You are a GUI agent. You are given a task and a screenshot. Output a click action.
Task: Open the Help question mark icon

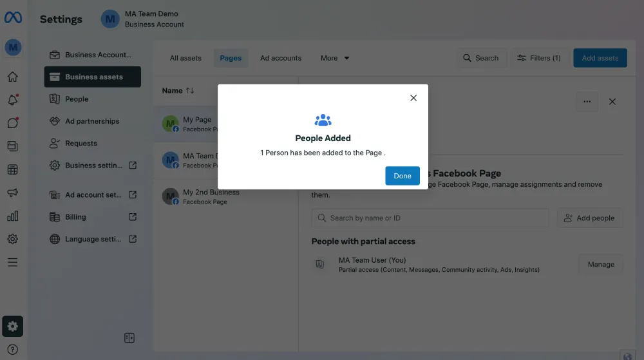click(x=12, y=350)
